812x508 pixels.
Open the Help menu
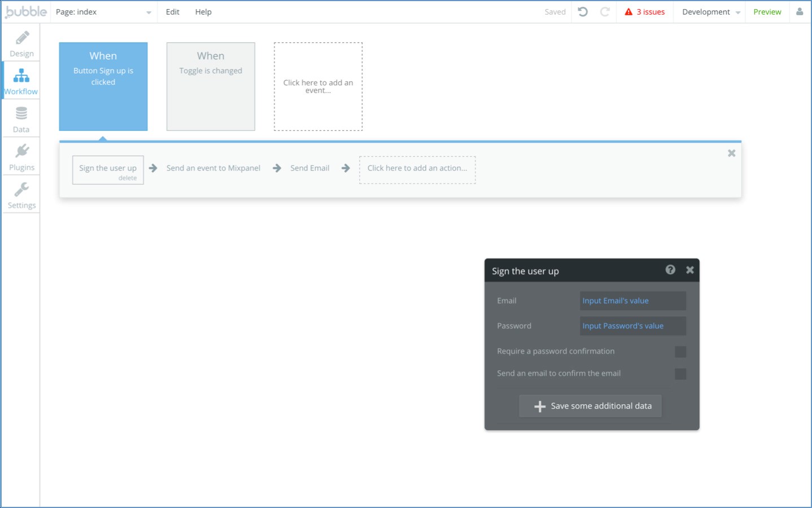tap(203, 12)
